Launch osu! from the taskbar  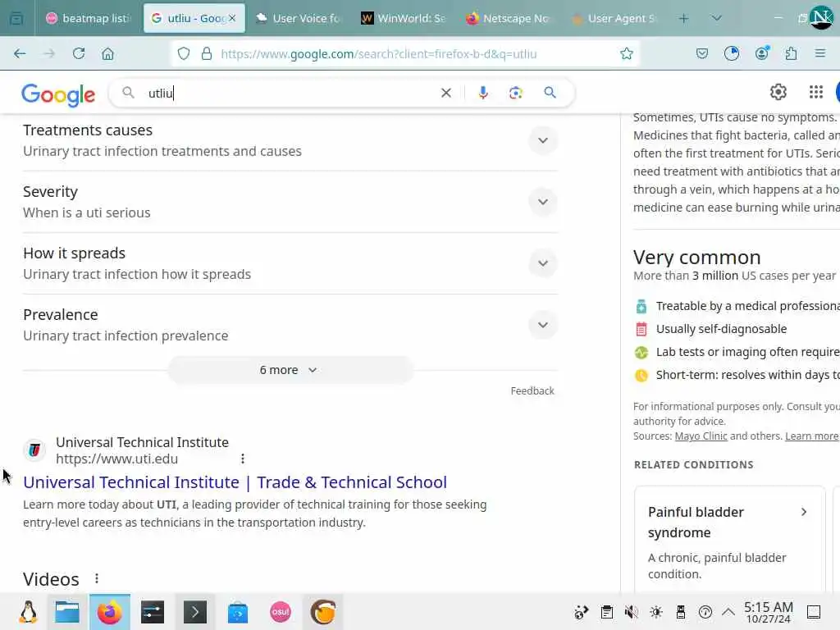pyautogui.click(x=281, y=612)
